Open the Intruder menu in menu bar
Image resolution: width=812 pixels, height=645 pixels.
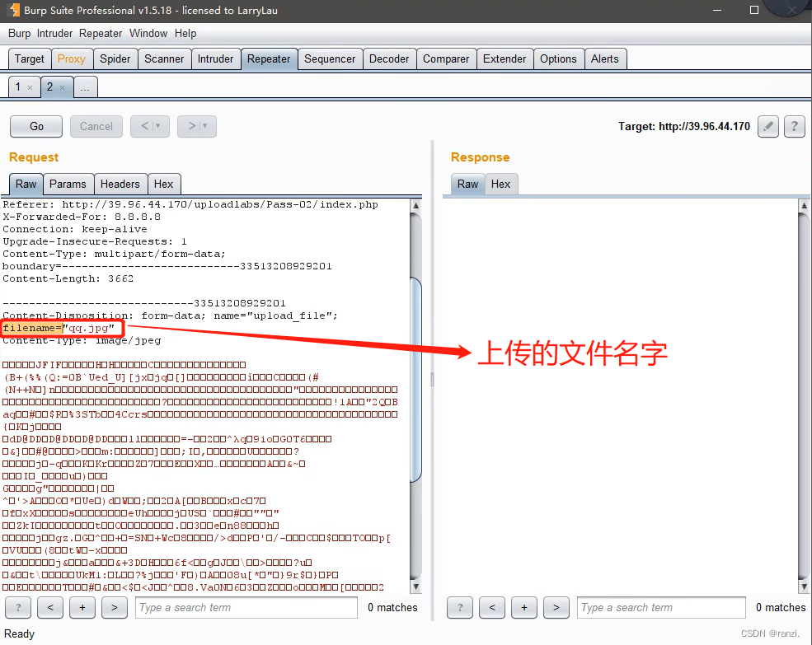click(55, 34)
